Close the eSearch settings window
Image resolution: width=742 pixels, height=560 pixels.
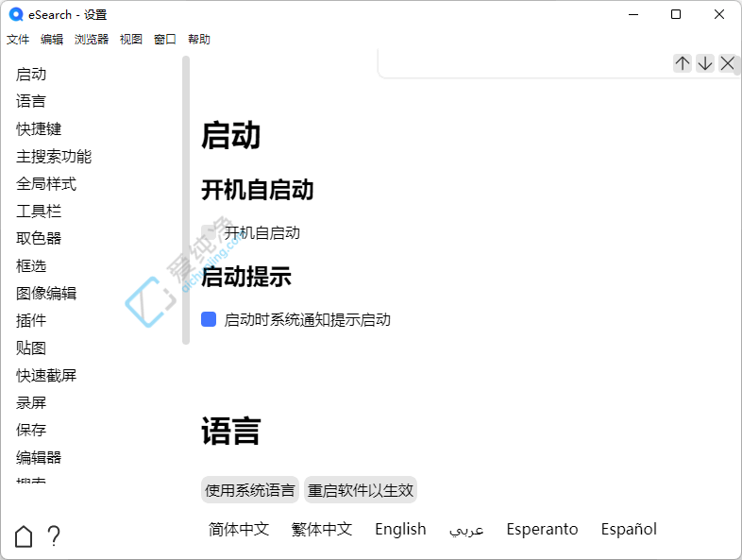point(719,15)
